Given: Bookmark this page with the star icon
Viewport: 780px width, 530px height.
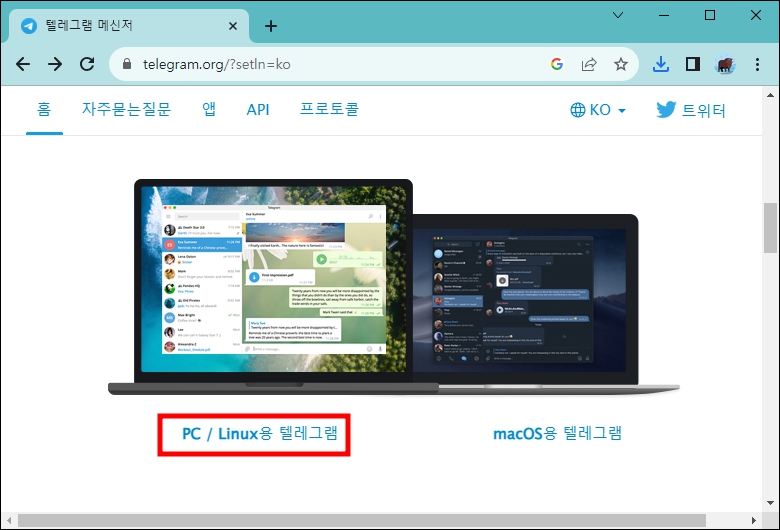Looking at the screenshot, I should 620,64.
